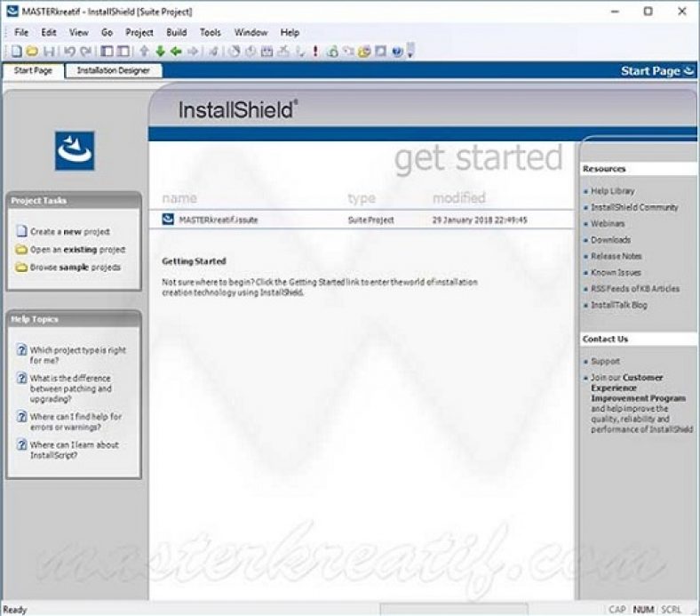The height and width of the screenshot is (616, 700).
Task: Open the File menu
Action: (21, 32)
